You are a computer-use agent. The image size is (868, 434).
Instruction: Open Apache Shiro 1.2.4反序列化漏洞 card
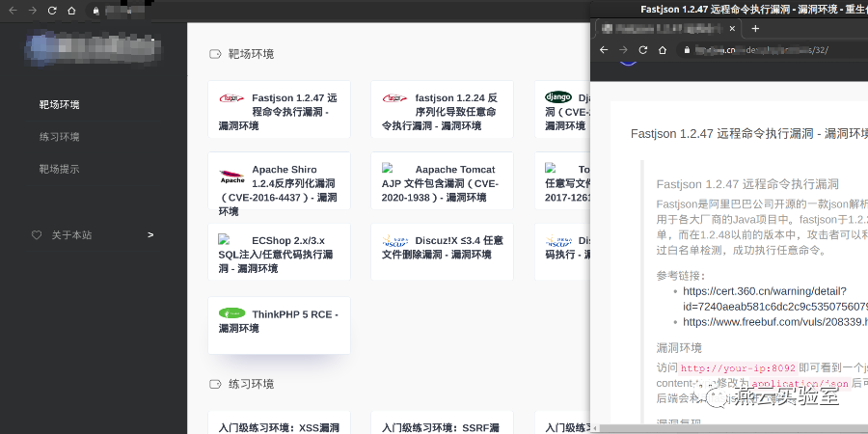pyautogui.click(x=279, y=181)
